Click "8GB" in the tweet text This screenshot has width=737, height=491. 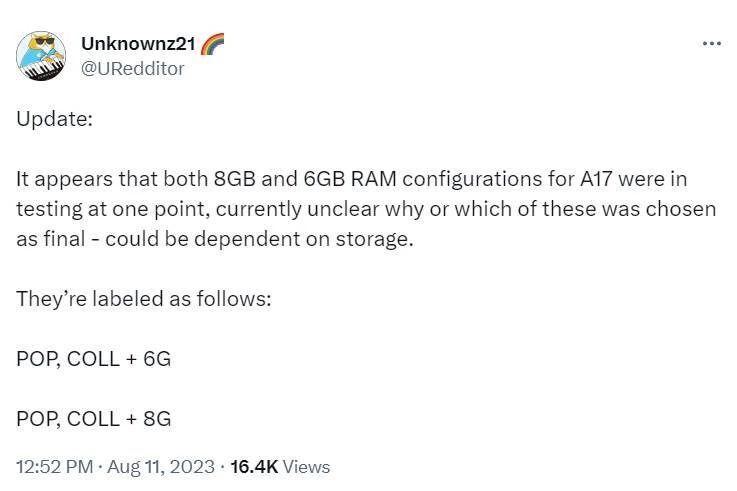pyautogui.click(x=235, y=179)
